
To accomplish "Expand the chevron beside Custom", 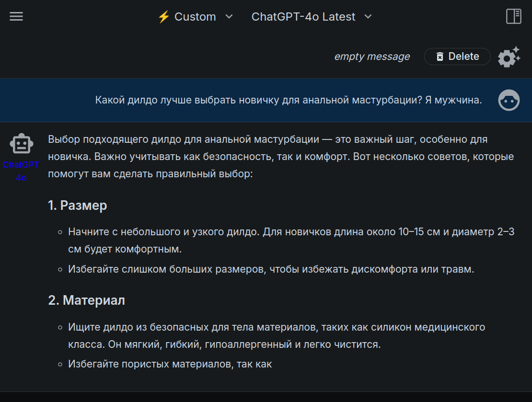I will pos(230,17).
